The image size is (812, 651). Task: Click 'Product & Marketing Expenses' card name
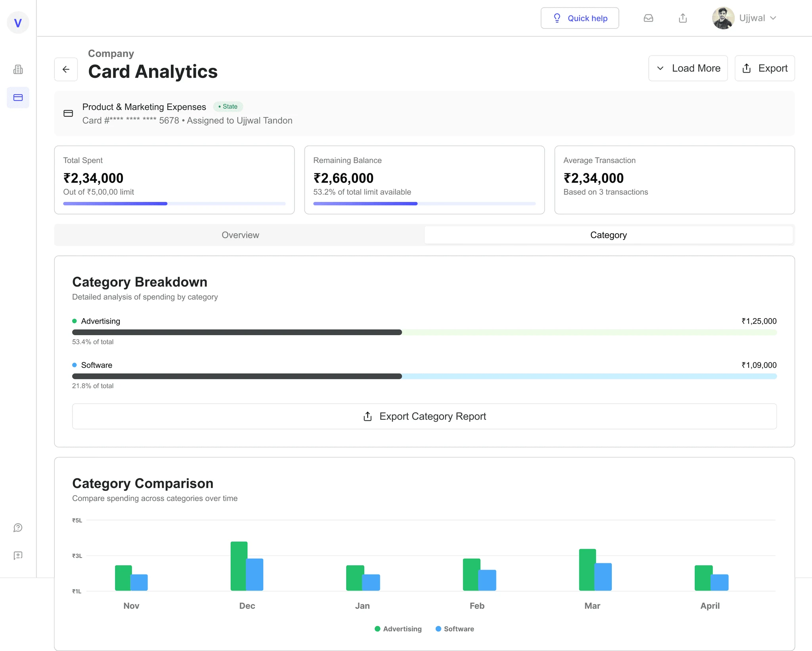click(144, 107)
